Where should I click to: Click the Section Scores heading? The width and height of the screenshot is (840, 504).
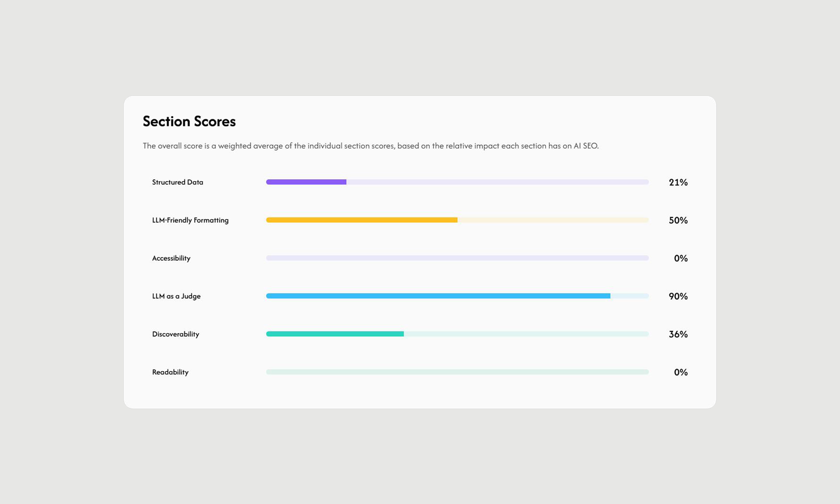click(x=189, y=121)
